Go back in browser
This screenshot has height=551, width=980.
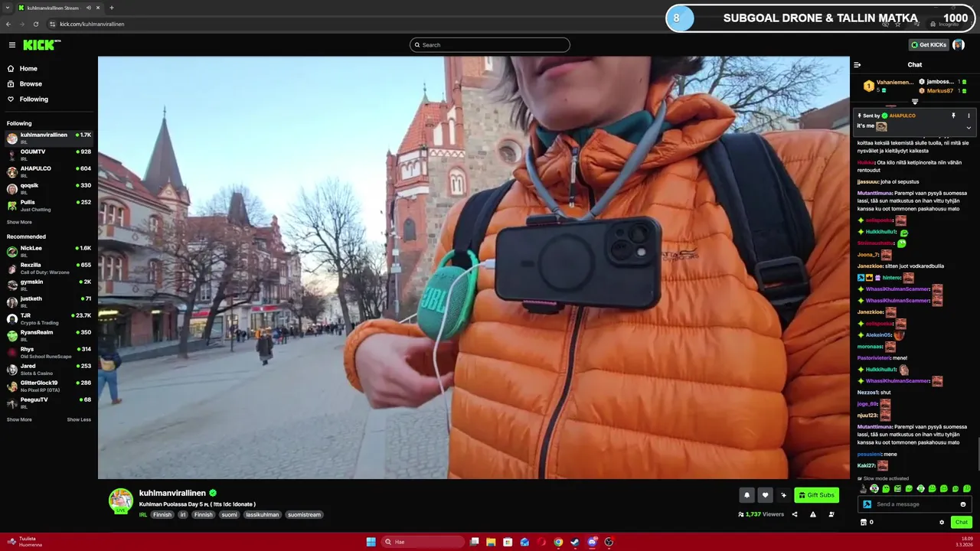[8, 24]
